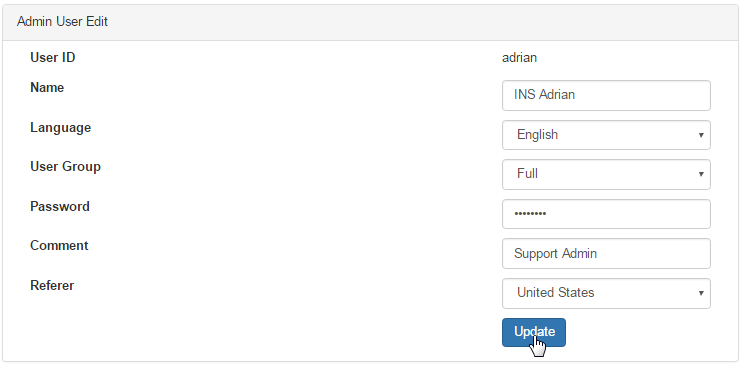Click the 'Full' value in User Group select

click(527, 174)
